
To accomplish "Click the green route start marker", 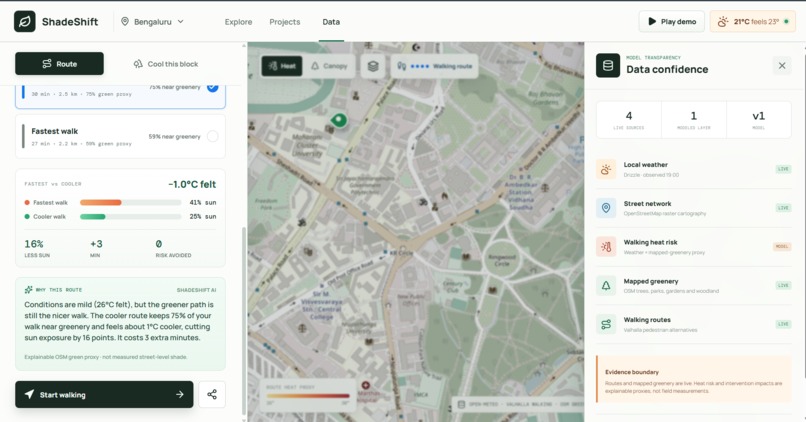I will coord(338,121).
